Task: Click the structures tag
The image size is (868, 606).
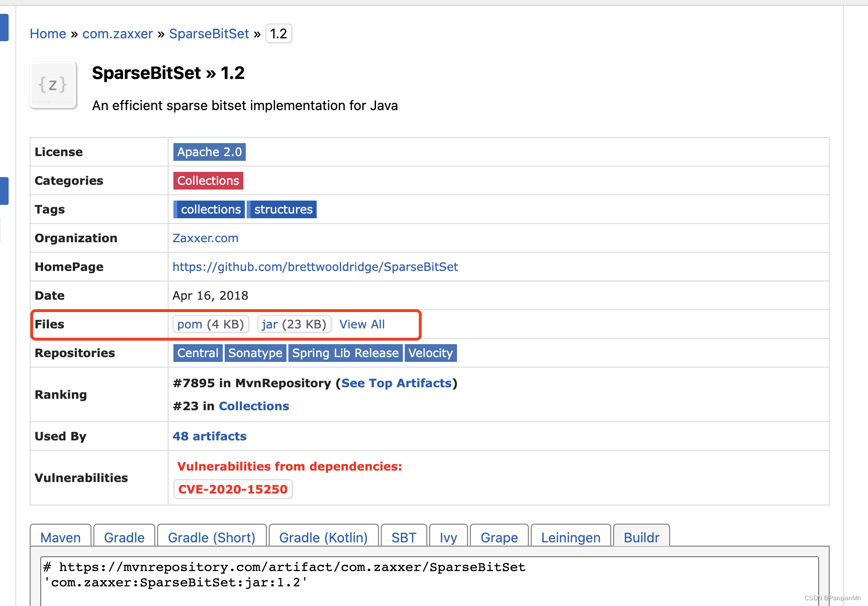Action: click(x=283, y=209)
